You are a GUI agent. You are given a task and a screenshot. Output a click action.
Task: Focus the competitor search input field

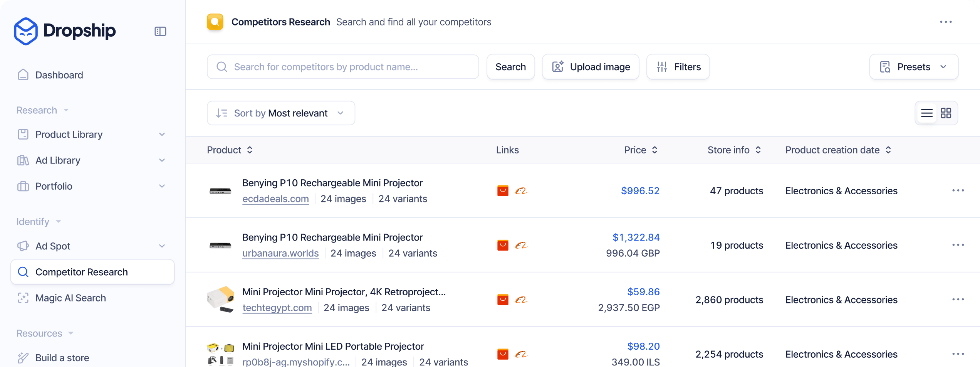click(343, 67)
